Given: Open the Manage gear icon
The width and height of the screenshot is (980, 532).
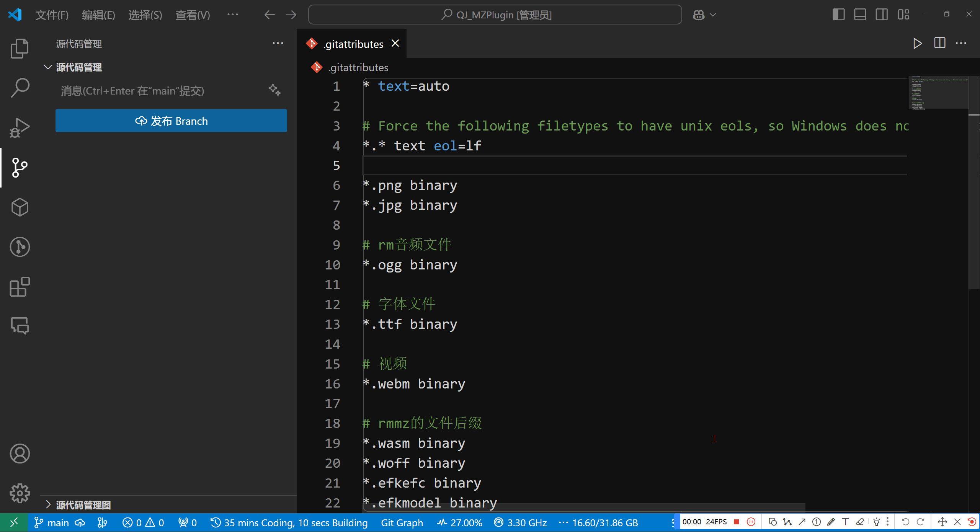Looking at the screenshot, I should [x=20, y=493].
